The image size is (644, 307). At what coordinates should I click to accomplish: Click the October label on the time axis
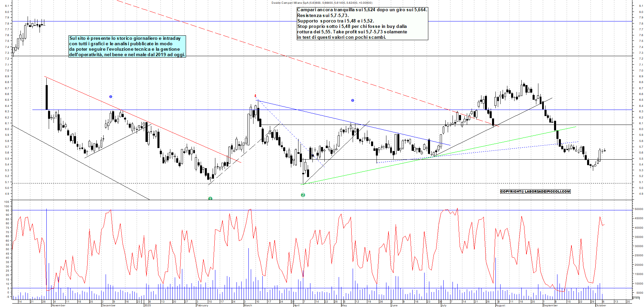click(600, 305)
